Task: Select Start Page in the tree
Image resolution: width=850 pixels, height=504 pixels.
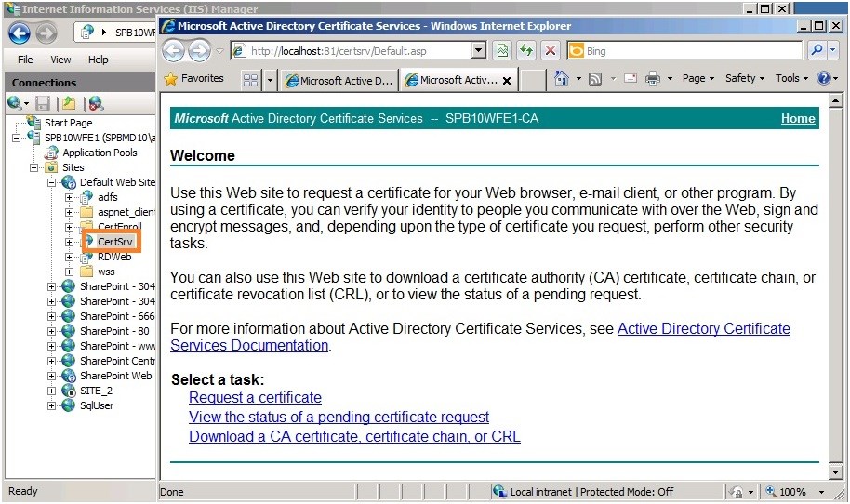Action: 68,123
